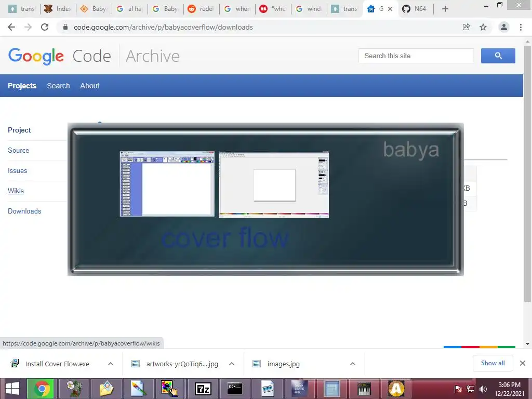
Task: Open the Chrome profile avatar menu
Action: click(504, 27)
